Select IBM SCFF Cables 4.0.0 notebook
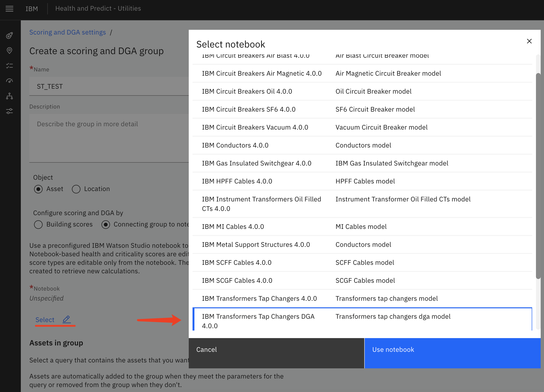The image size is (544, 392). (x=362, y=262)
